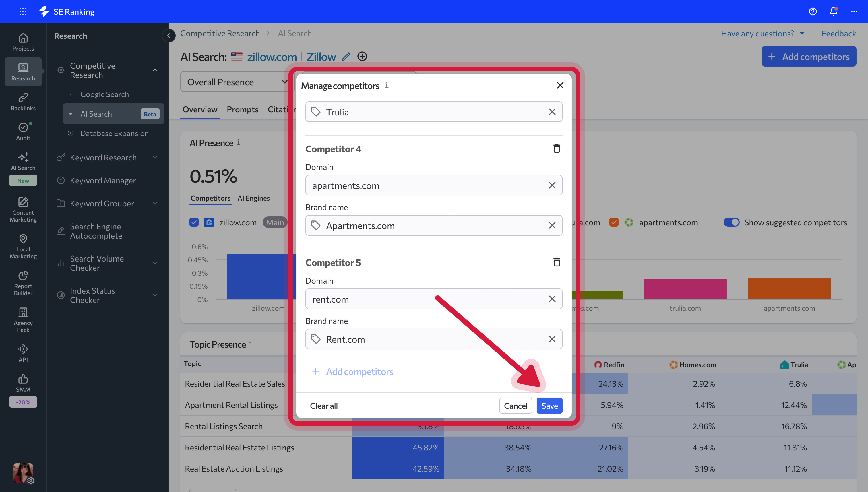The width and height of the screenshot is (868, 492).
Task: Switch to the Prompts tab
Action: point(243,109)
